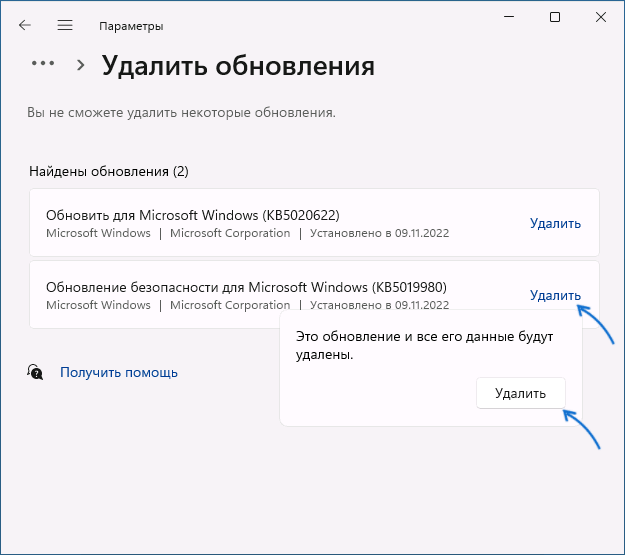Click the confirmation message in the popup

[x=424, y=345]
